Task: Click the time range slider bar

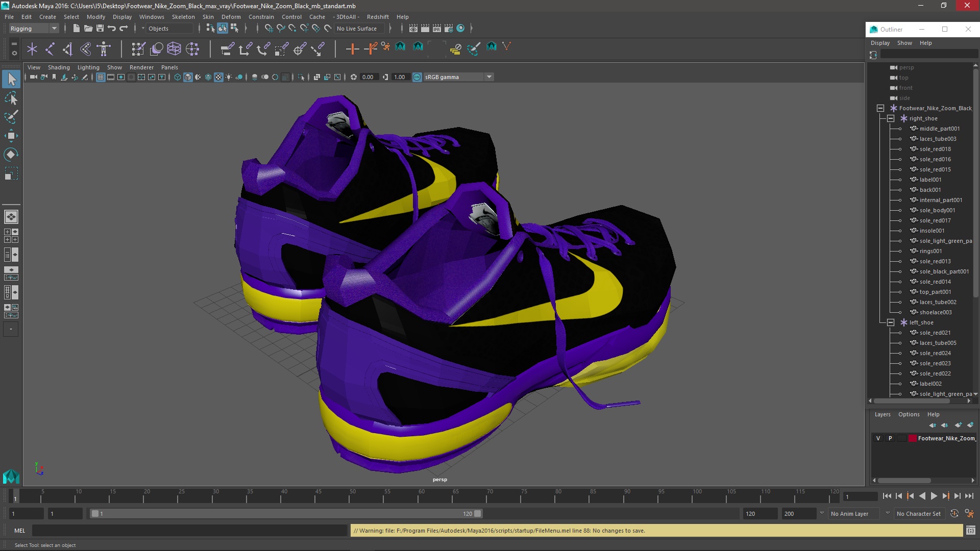Action: coord(286,514)
